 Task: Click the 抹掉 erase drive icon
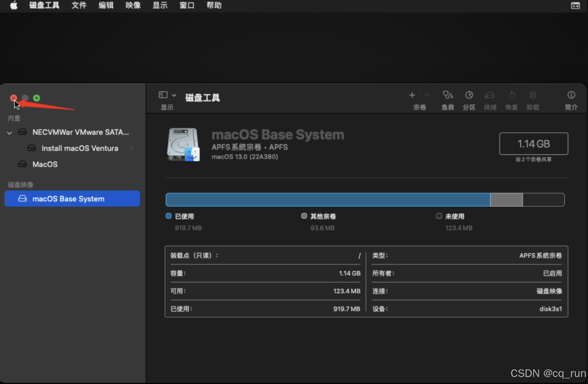click(489, 95)
